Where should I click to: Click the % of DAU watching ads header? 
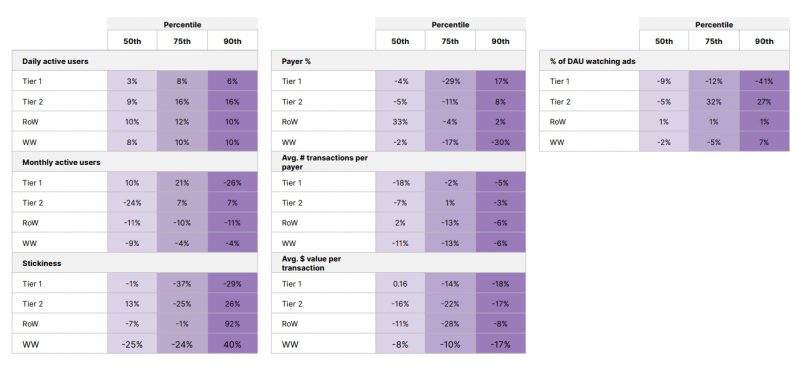[x=664, y=61]
